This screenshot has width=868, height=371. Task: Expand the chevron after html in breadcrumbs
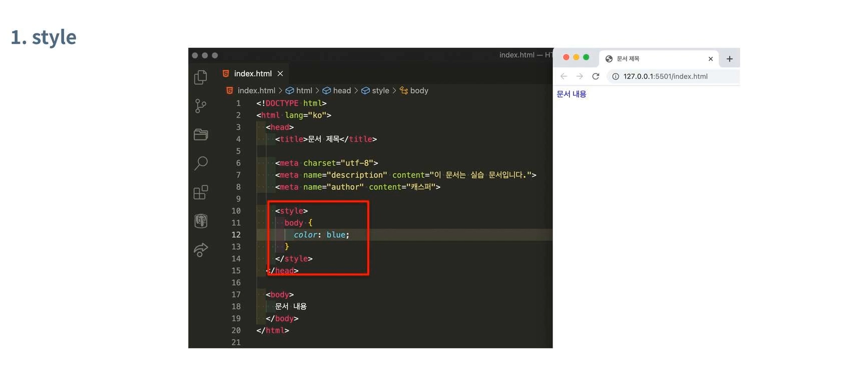click(x=318, y=91)
